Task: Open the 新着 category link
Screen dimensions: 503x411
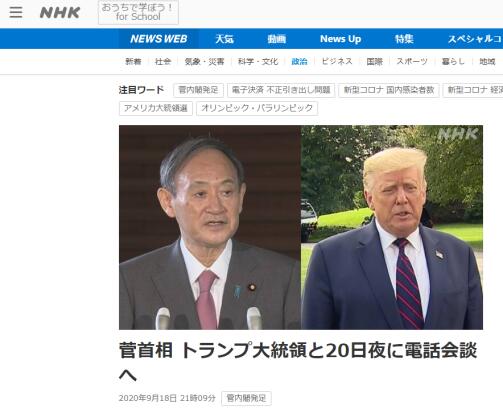Action: (133, 61)
